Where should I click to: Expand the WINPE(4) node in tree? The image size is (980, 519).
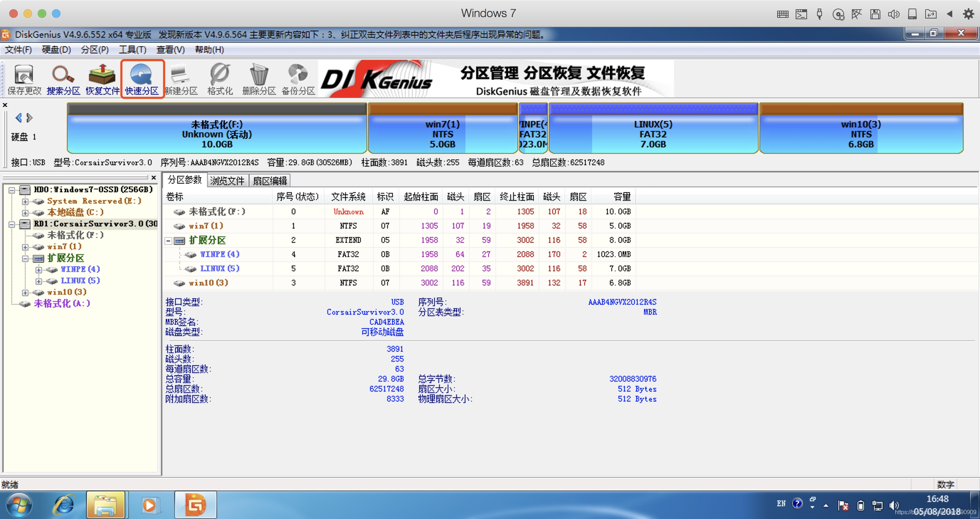38,270
